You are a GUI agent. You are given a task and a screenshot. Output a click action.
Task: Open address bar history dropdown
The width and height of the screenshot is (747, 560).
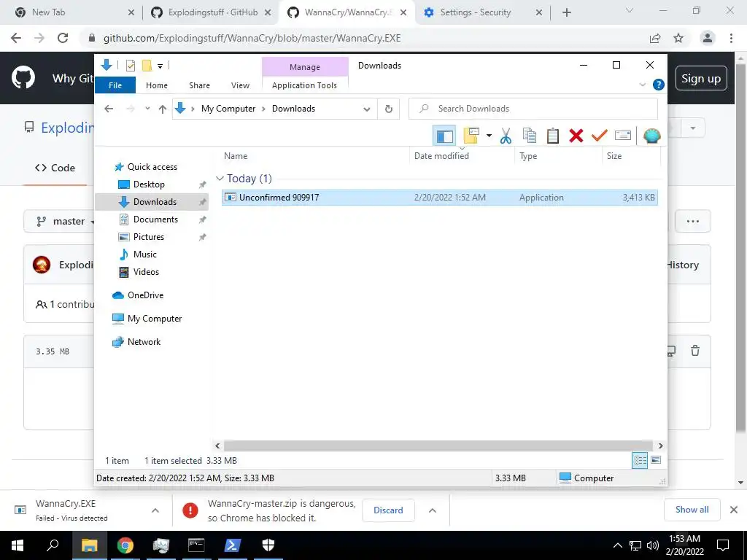(367, 109)
